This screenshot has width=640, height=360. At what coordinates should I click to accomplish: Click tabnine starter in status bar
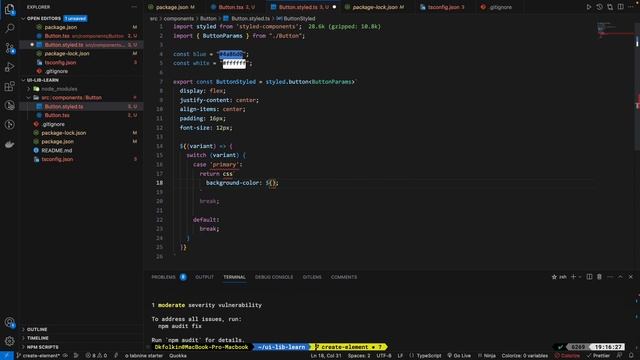(144, 356)
